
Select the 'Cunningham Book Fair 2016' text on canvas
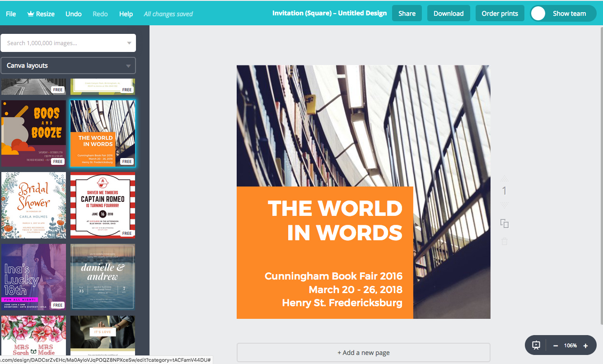pyautogui.click(x=333, y=276)
